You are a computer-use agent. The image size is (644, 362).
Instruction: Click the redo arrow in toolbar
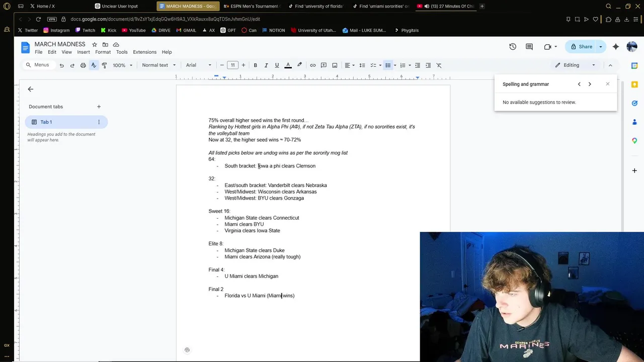(x=72, y=65)
